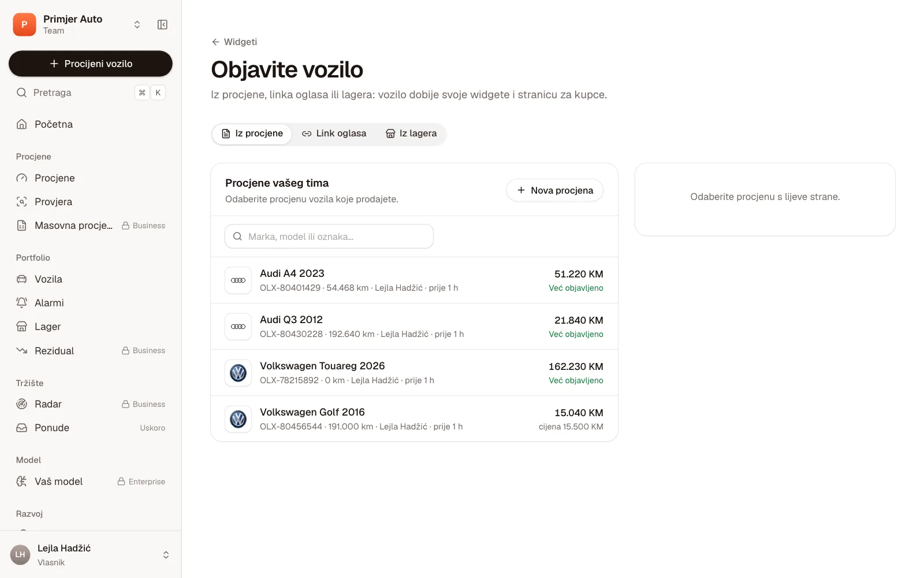924x578 pixels.
Task: Open Radar in the sidebar
Action: point(91,404)
